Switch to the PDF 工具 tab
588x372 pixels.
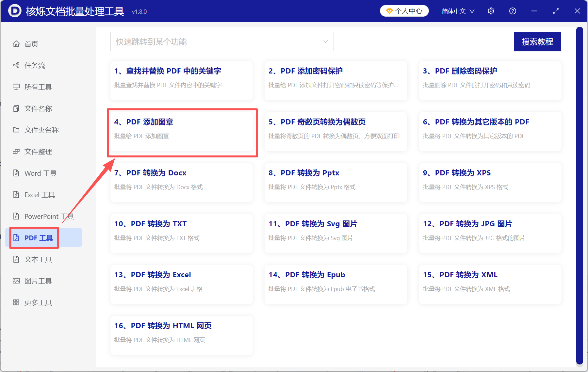tap(37, 238)
